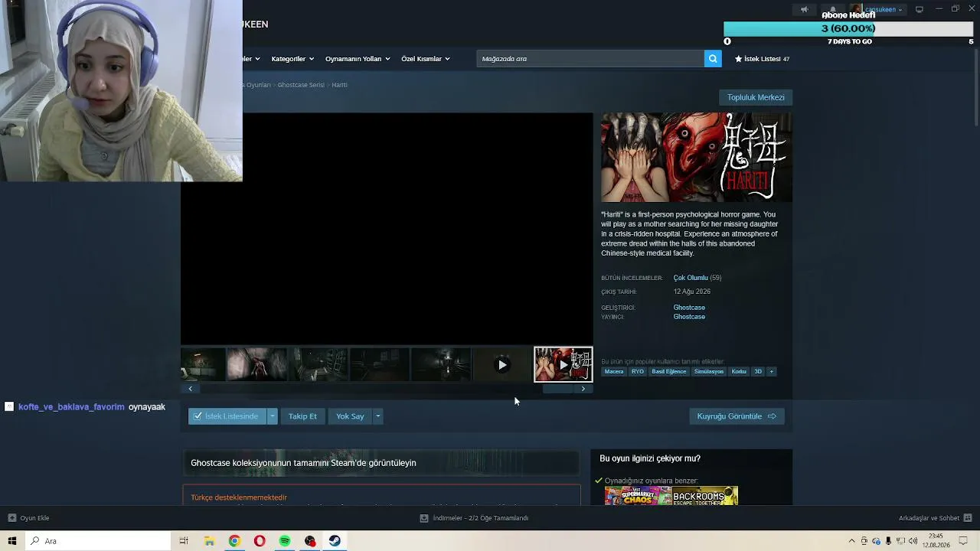Select the Korku tag
This screenshot has width=980, height=551.
pyautogui.click(x=739, y=372)
